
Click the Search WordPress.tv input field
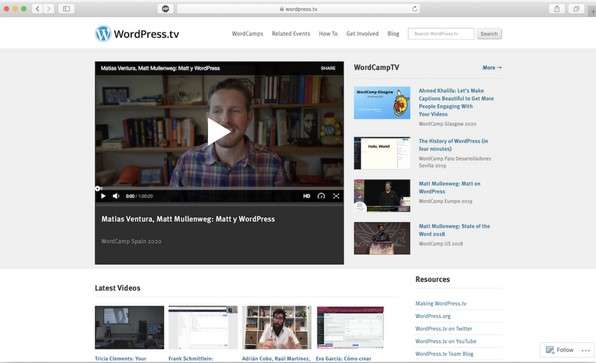[x=441, y=34]
